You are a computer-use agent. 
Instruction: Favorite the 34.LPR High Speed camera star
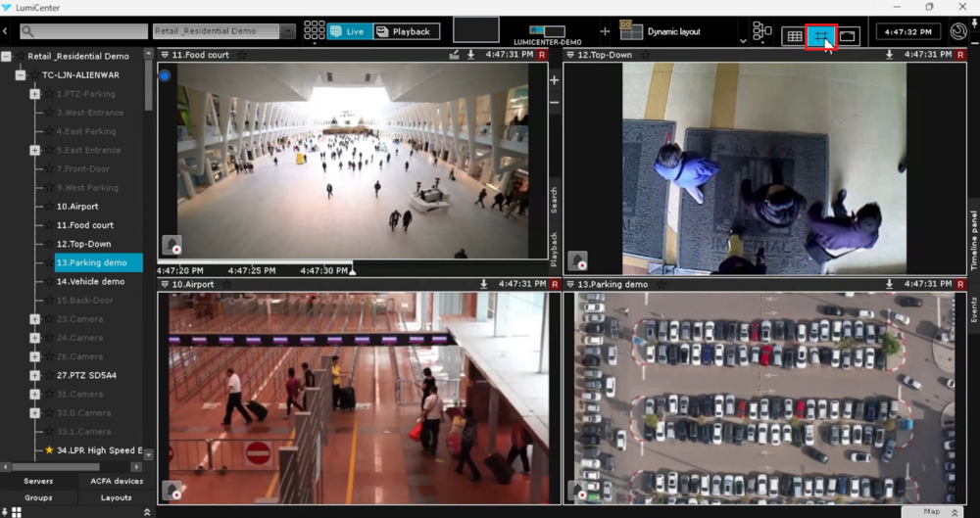49,450
